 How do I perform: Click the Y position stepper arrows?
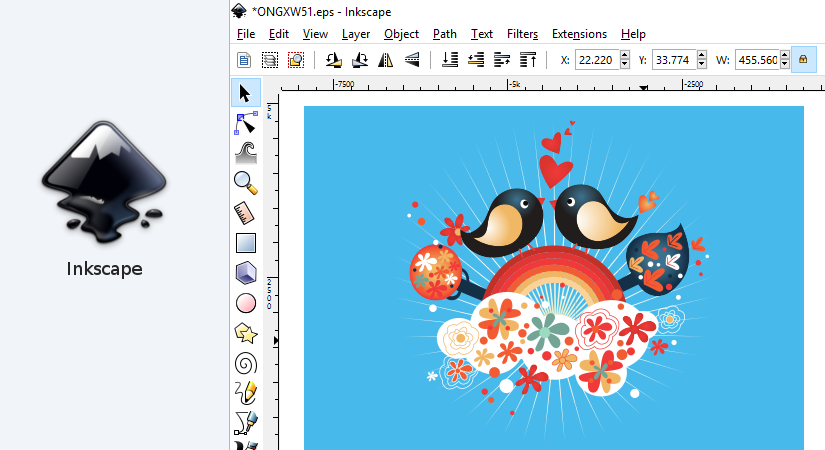[x=702, y=60]
